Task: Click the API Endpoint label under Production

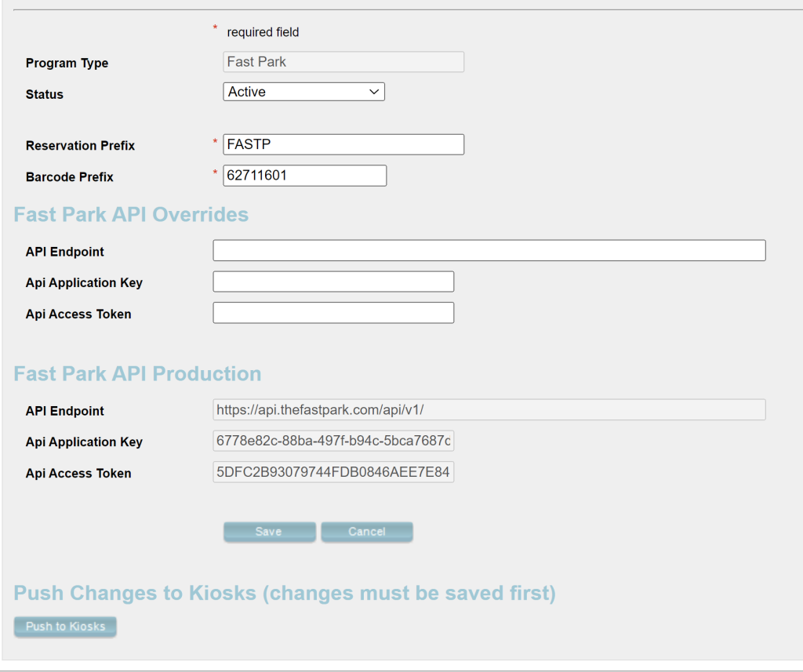Action: pyautogui.click(x=65, y=411)
